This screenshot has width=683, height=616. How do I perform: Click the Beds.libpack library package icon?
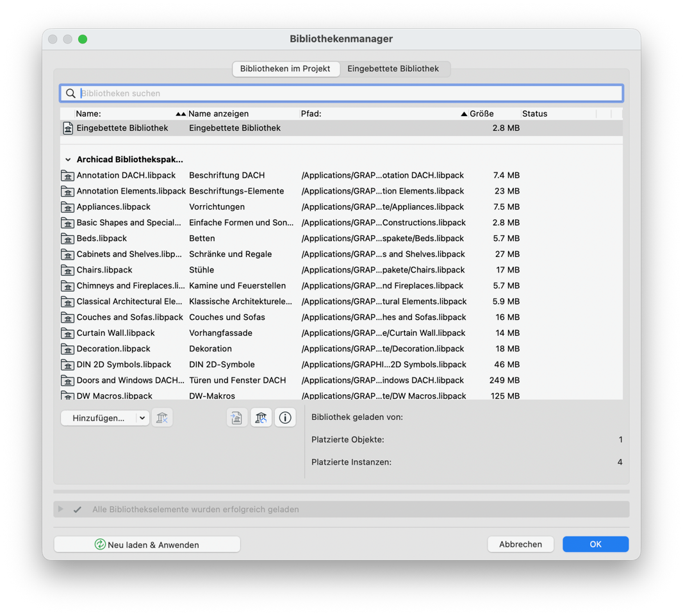tap(68, 238)
